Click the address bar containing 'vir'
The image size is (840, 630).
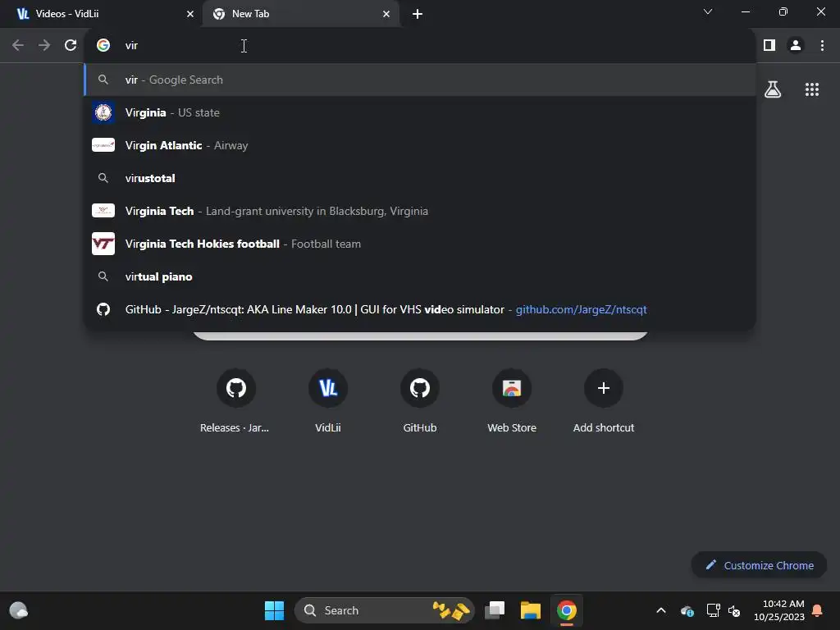(420, 46)
